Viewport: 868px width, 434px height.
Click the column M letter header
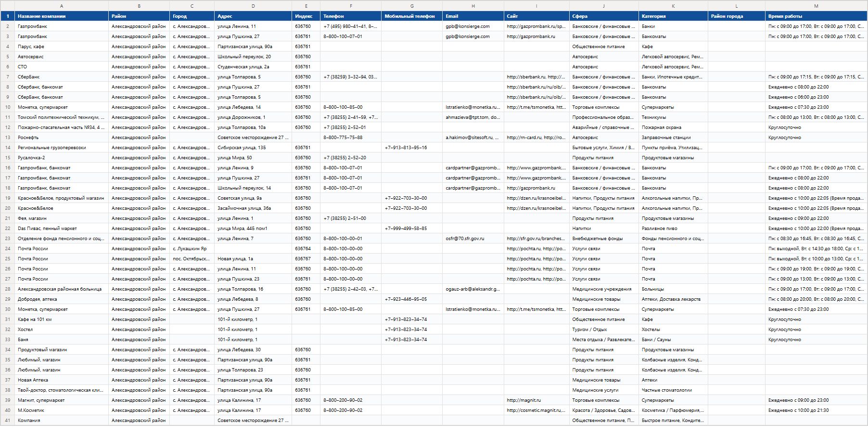coord(816,6)
